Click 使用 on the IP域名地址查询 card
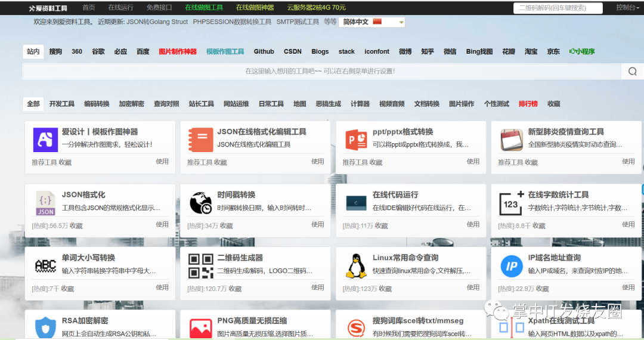This screenshot has height=340, width=644. tap(628, 288)
